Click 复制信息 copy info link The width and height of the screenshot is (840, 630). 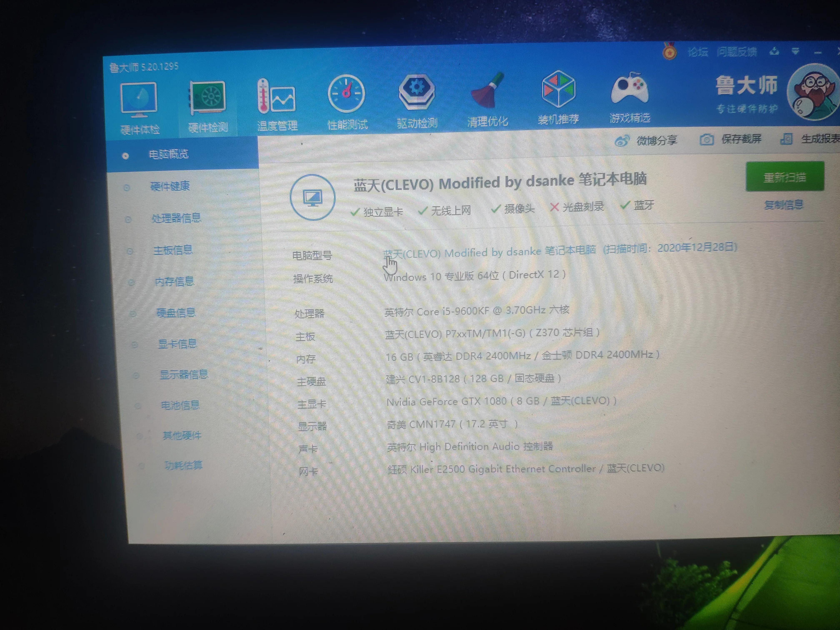coord(783,205)
